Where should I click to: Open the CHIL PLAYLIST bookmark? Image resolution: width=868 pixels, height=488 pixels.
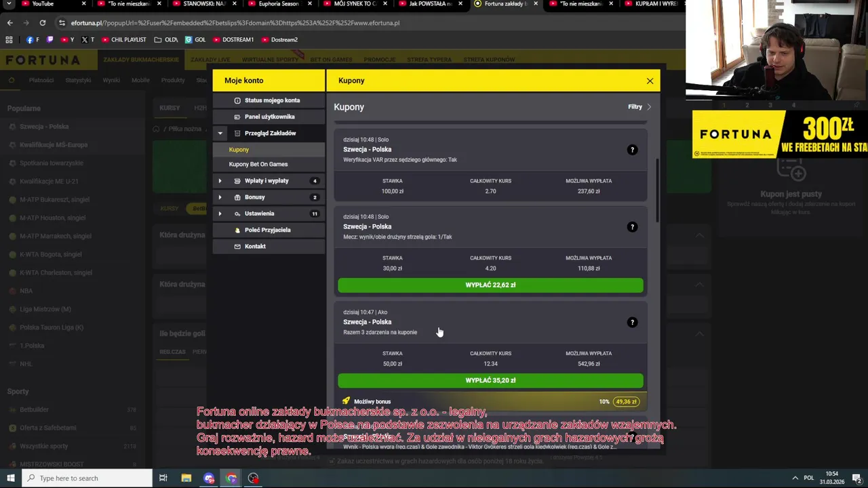(x=123, y=39)
